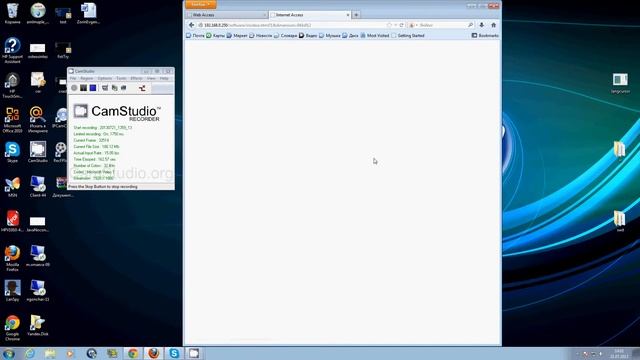Click the Firefox icon in the taskbar
This screenshot has width=640, height=360.
click(x=153, y=353)
